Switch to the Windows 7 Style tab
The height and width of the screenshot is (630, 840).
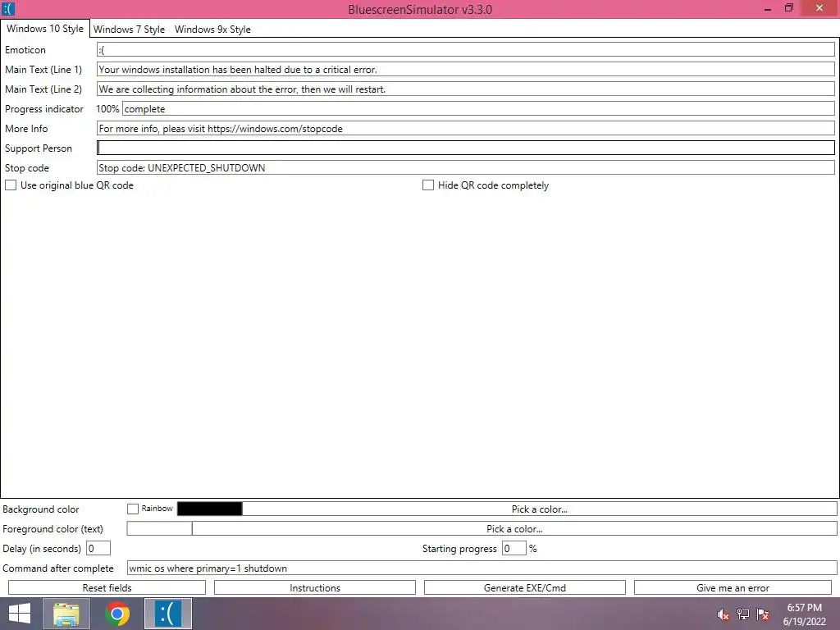129,30
